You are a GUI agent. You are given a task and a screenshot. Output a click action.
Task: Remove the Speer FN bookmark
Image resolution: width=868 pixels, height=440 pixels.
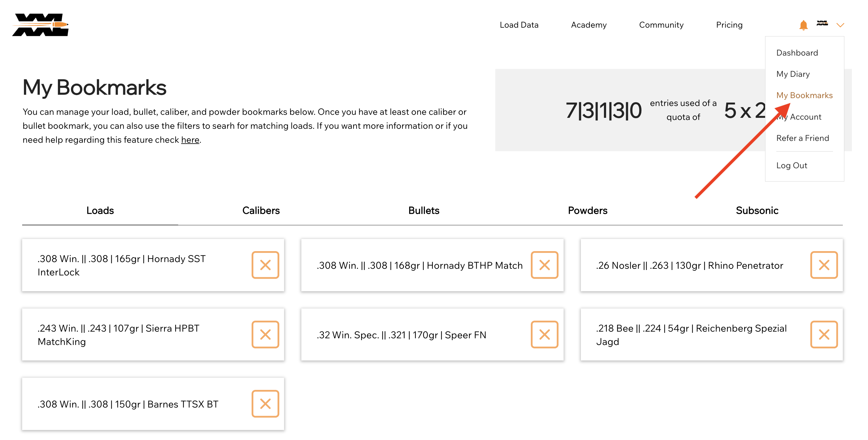tap(544, 334)
